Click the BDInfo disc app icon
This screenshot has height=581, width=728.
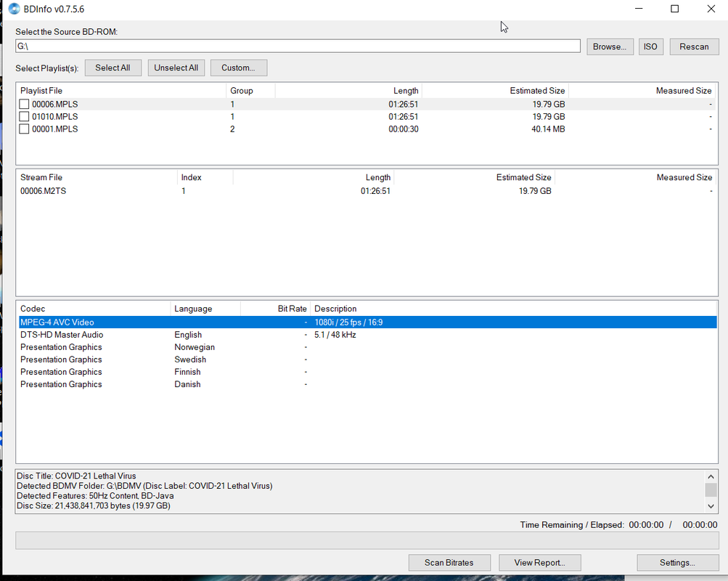click(14, 9)
